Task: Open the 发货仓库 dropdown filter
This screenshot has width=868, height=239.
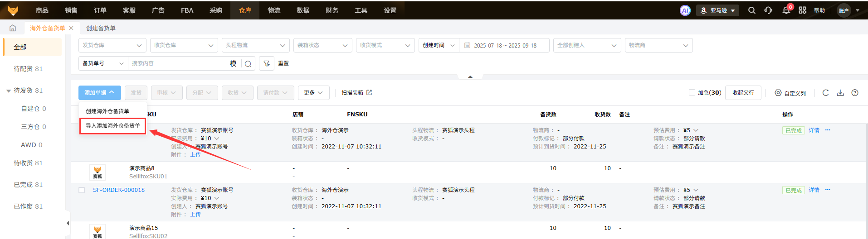Action: pos(112,45)
